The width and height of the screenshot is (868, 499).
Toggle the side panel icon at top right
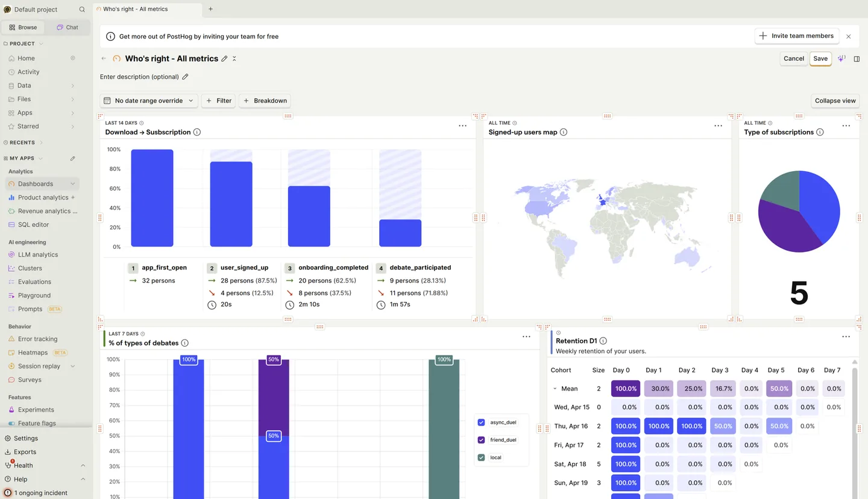(857, 58)
